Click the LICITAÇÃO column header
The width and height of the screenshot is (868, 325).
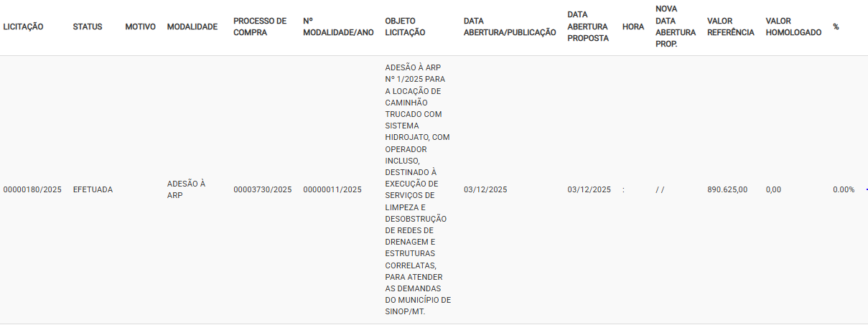[24, 27]
